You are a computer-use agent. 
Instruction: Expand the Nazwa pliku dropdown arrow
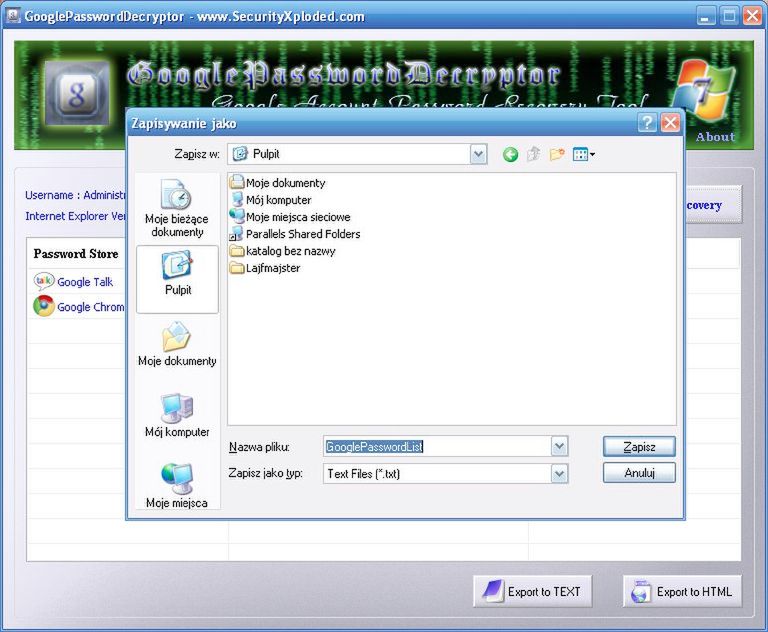(x=559, y=446)
